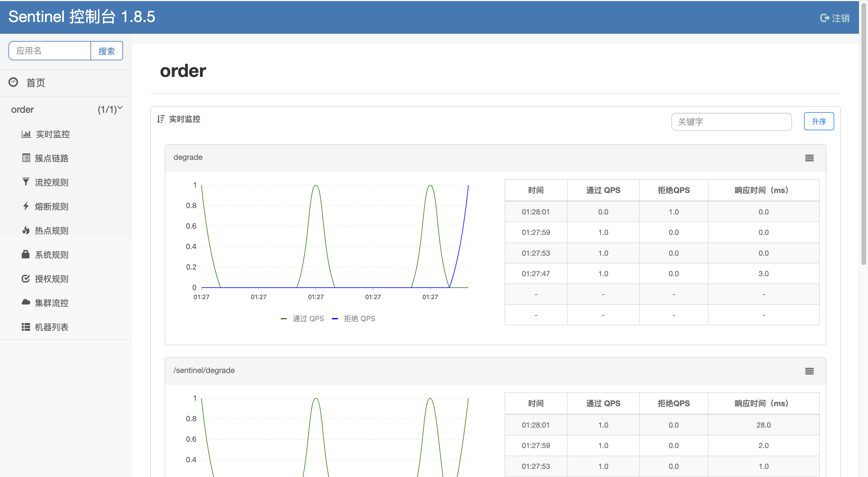The width and height of the screenshot is (868, 477).
Task: Open 机器列表 in the sidebar
Action: click(x=51, y=327)
